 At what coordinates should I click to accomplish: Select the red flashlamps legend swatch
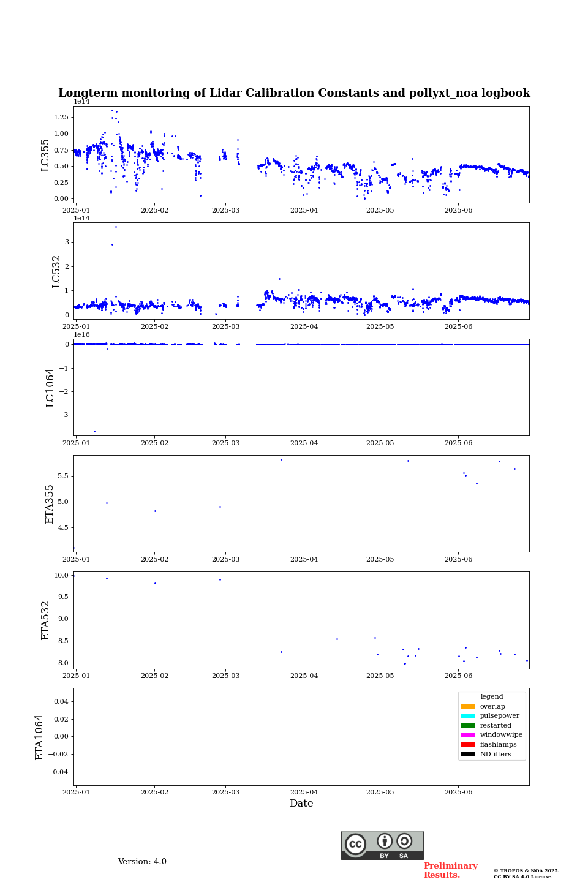(468, 744)
